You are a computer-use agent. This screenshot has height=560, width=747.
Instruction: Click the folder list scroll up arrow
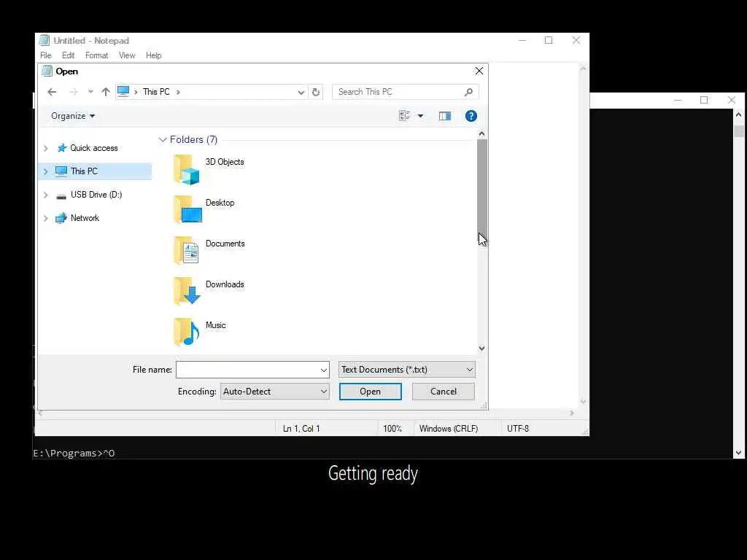click(x=481, y=134)
